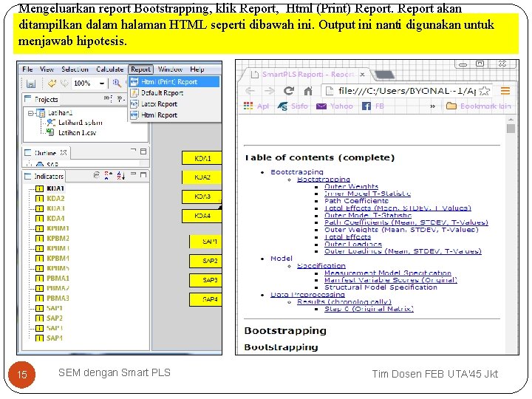The height and width of the screenshot is (399, 532).
Task: Open the browser hamburger menu
Action: (x=505, y=91)
